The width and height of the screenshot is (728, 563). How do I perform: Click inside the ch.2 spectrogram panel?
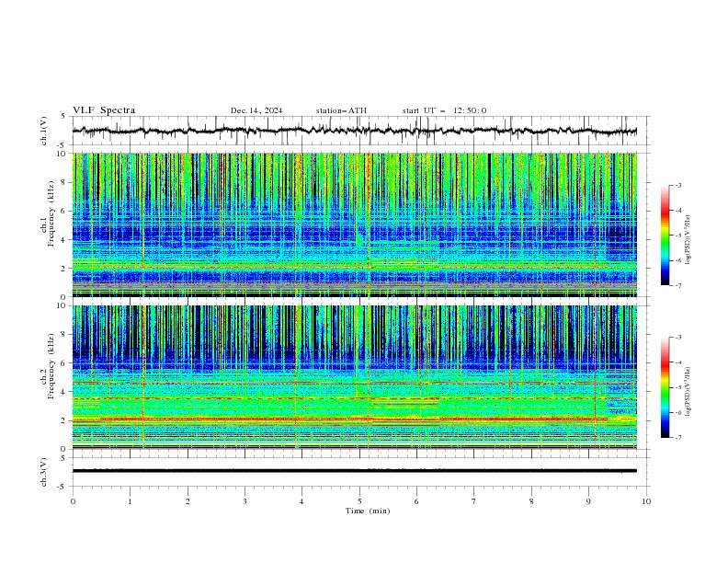[x=355, y=377]
